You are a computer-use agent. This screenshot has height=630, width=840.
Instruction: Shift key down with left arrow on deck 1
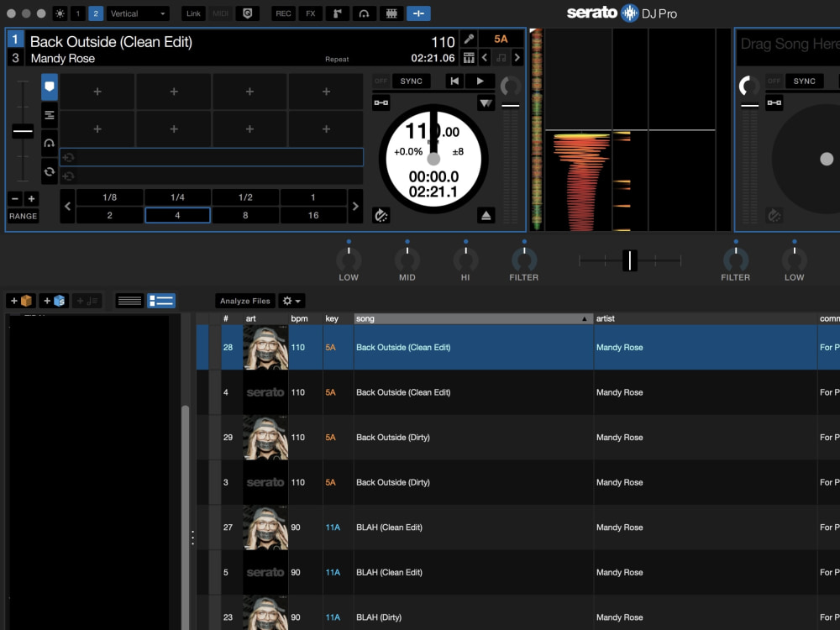pos(485,57)
